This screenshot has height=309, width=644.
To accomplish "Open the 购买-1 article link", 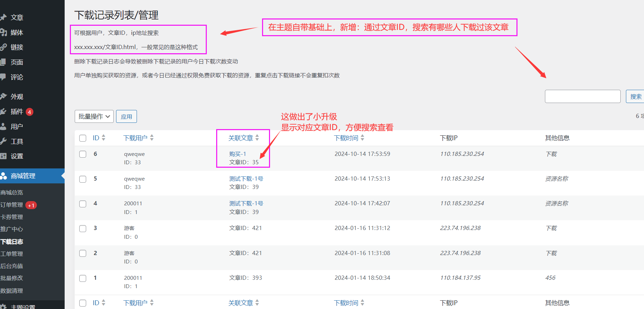I will point(238,154).
